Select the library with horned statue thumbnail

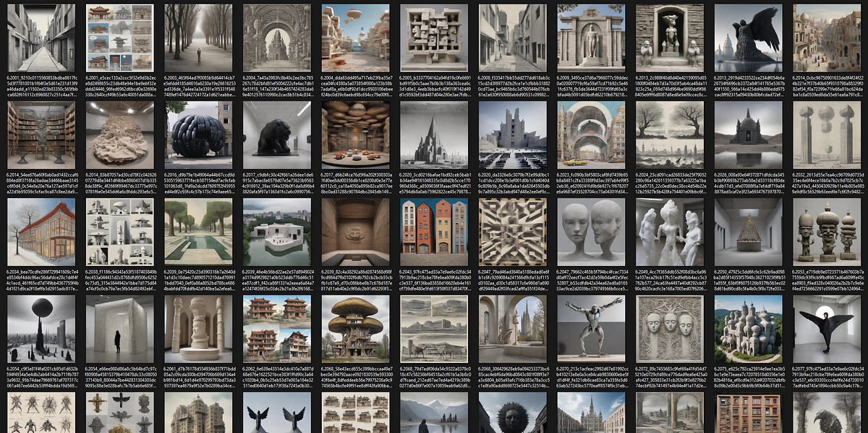(41, 135)
